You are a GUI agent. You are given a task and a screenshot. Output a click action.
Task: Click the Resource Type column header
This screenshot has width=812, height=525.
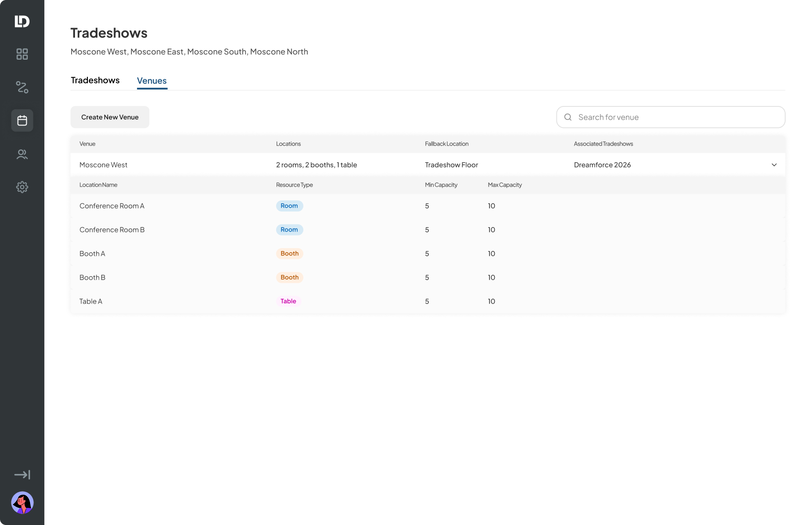click(294, 185)
